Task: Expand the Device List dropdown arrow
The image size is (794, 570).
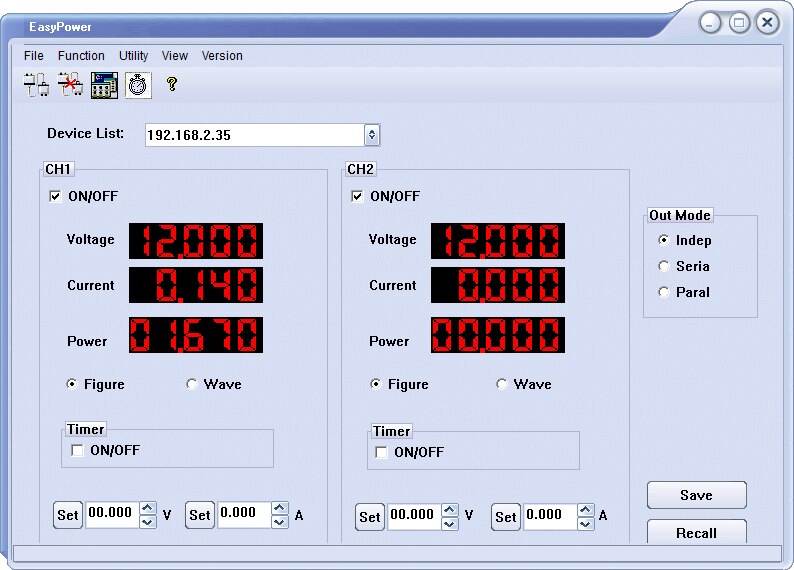Action: point(372,135)
